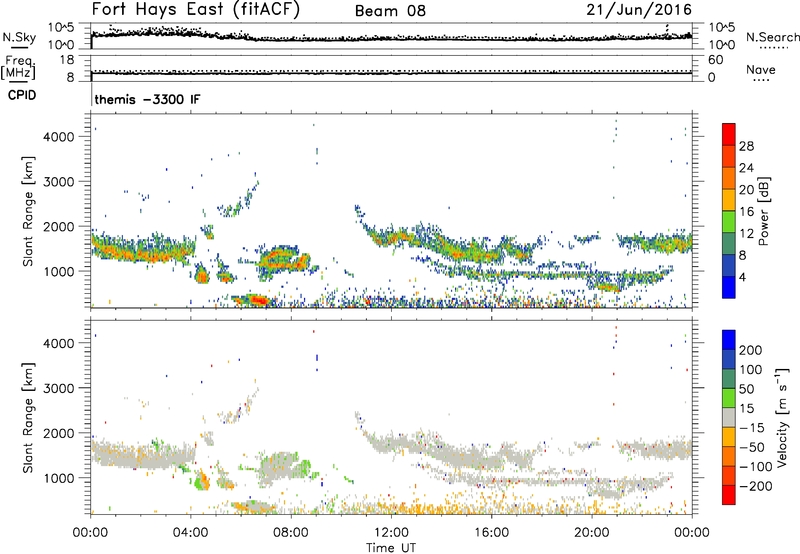Select the 50 label on Velocity colorbar
Image resolution: width=800 pixels, height=554 pixels.
(746, 389)
